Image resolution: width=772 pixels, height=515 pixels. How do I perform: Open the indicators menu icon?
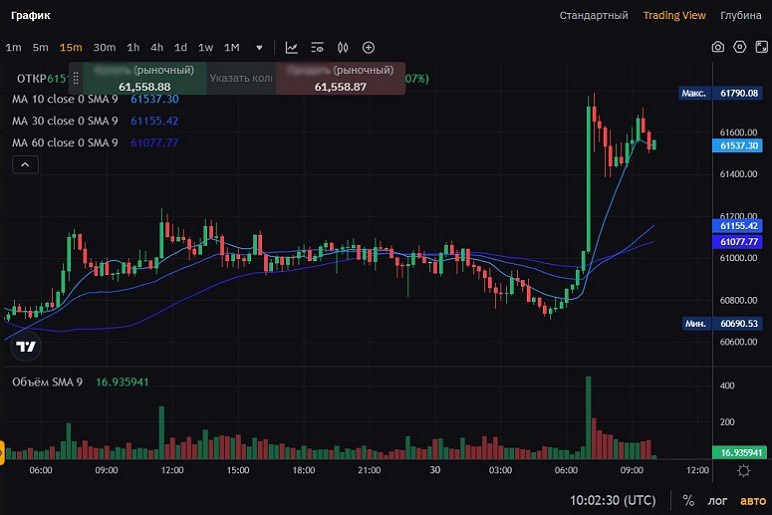pos(291,47)
